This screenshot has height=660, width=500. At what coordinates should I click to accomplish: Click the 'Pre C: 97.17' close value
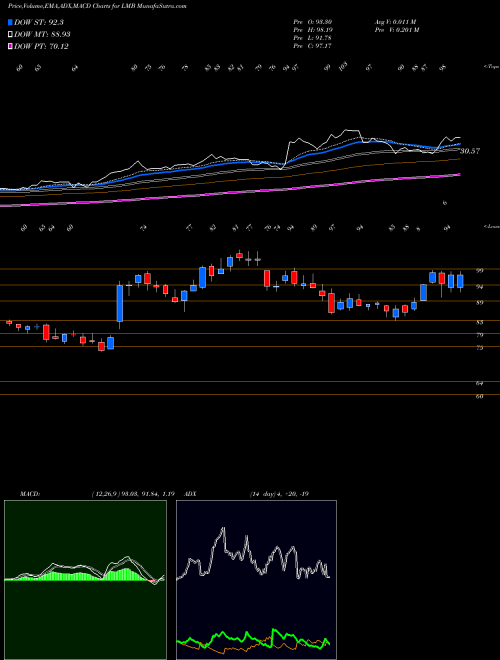(313, 46)
